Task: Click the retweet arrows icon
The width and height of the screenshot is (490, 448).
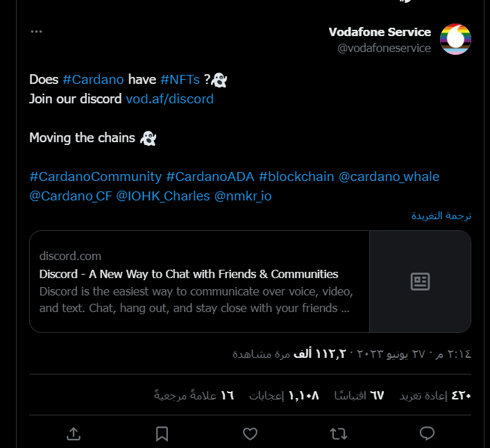Action: 339,433
